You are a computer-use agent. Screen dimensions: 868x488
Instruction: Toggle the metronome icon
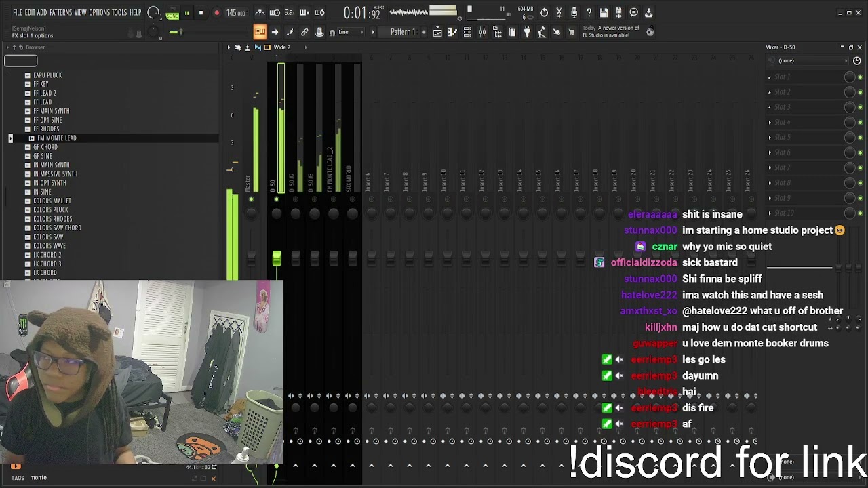click(x=260, y=13)
